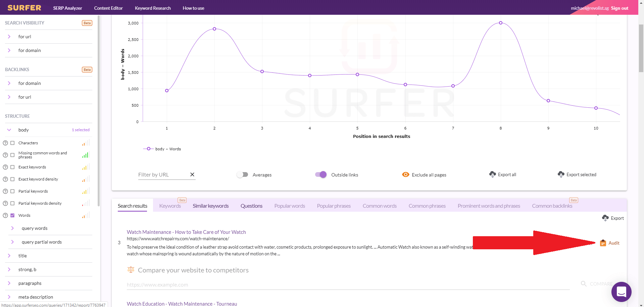The width and height of the screenshot is (644, 307).
Task: Click signal bars icon for Words row
Action: click(86, 215)
